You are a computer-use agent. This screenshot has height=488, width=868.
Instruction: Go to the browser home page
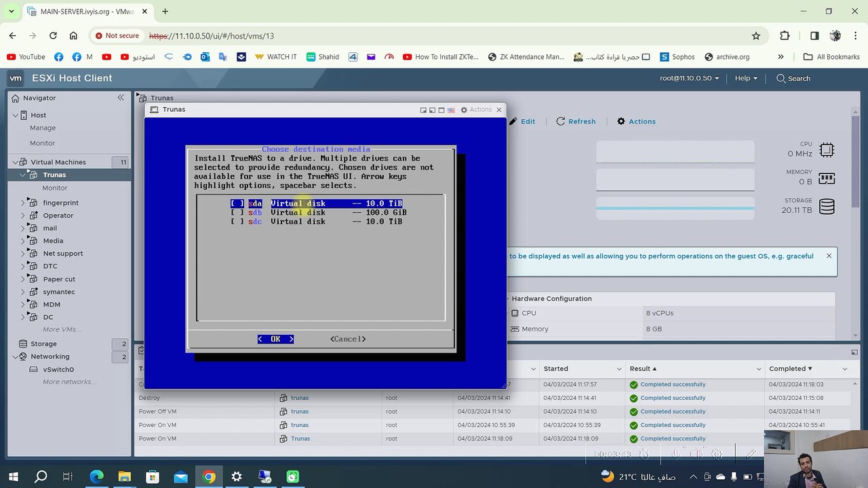[73, 36]
